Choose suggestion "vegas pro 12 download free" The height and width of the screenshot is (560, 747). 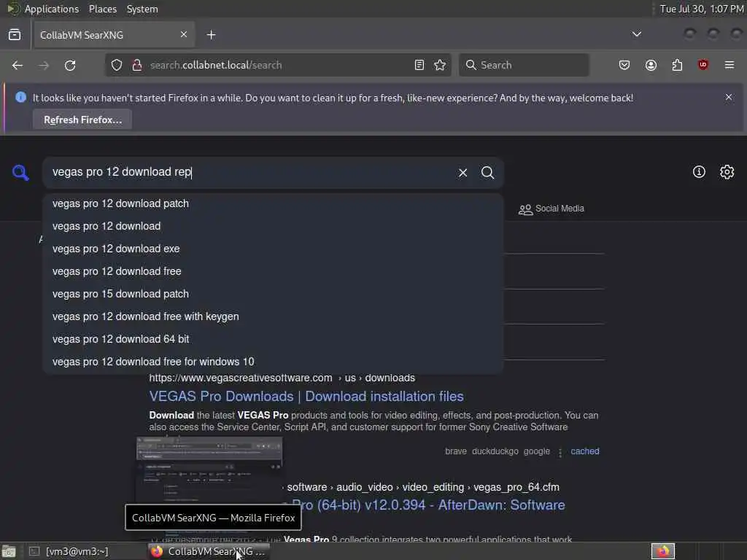click(273, 271)
